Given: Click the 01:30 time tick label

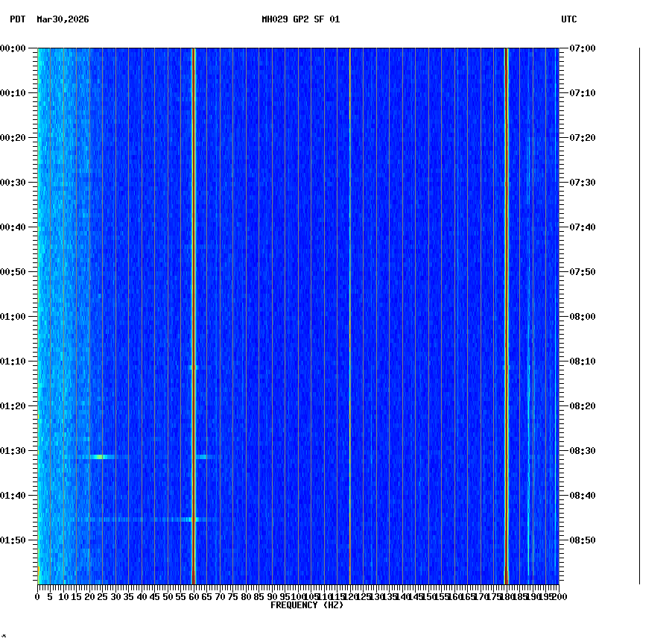Looking at the screenshot, I should click(13, 449).
